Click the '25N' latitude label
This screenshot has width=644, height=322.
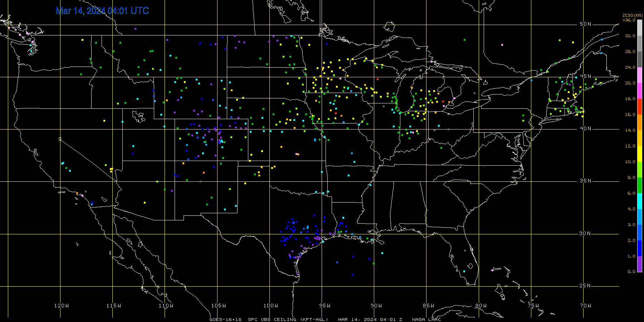[586, 286]
